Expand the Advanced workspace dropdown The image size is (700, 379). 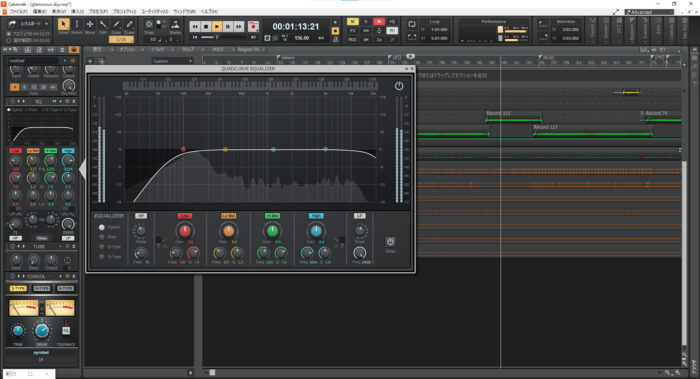pyautogui.click(x=649, y=12)
